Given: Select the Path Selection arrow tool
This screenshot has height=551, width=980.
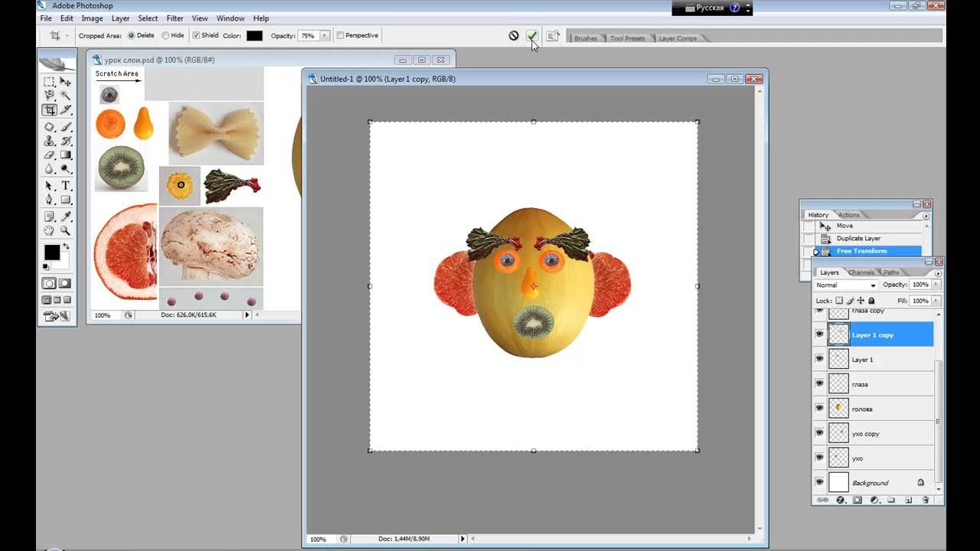Looking at the screenshot, I should coord(49,186).
